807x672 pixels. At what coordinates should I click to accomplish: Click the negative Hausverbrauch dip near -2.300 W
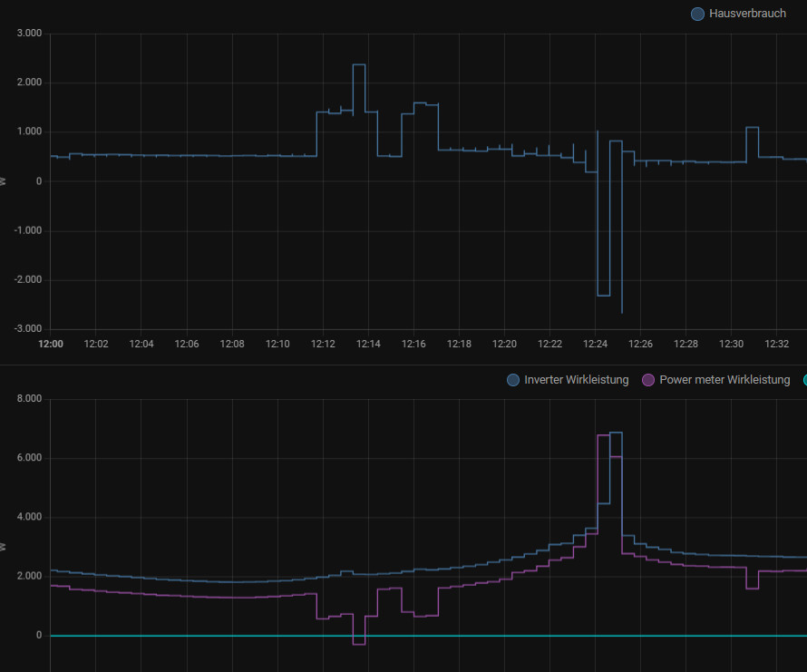603,296
